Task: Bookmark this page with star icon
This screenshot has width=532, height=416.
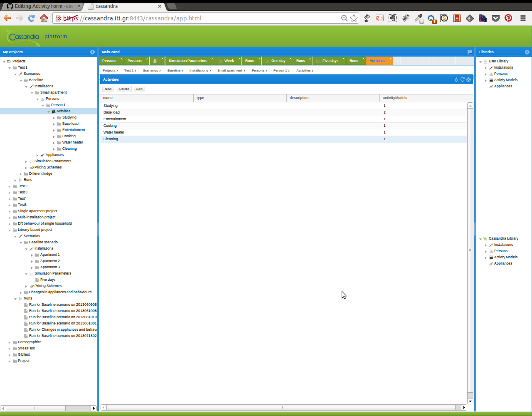Action: 354,18
